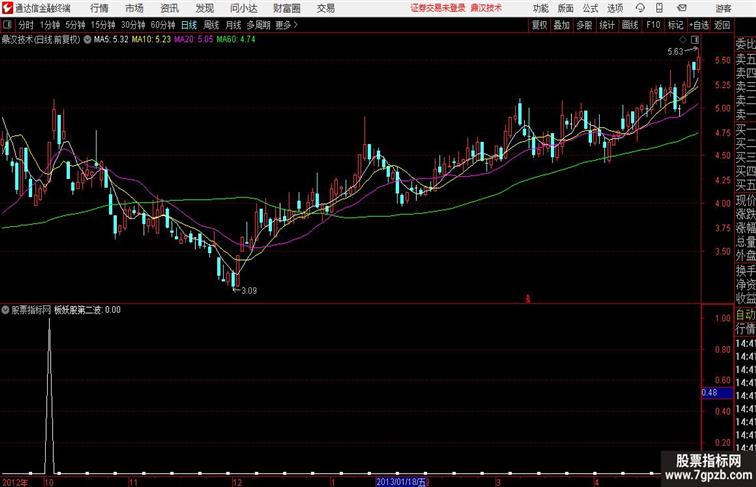Select the 日线 daily period tab
The image size is (756, 487).
[x=189, y=25]
